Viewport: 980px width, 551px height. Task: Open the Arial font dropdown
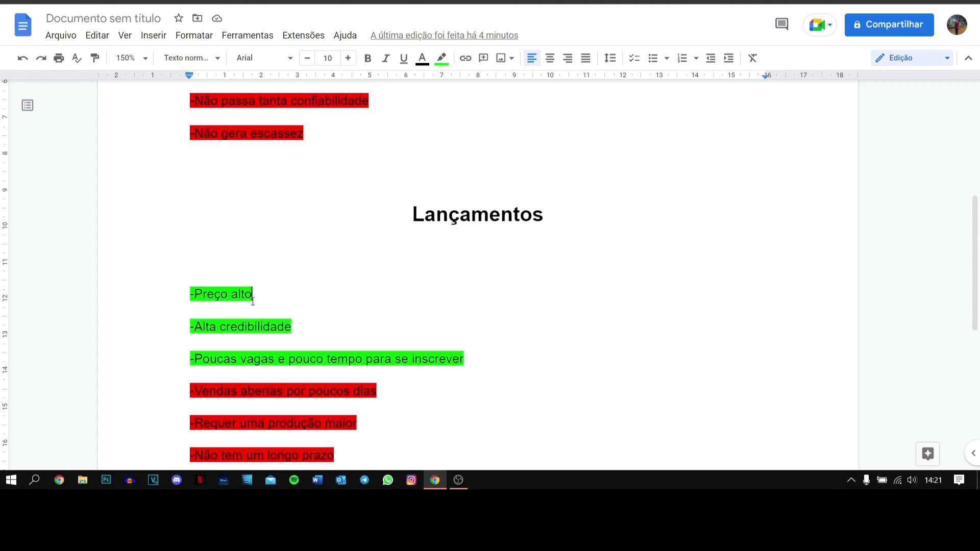click(264, 58)
